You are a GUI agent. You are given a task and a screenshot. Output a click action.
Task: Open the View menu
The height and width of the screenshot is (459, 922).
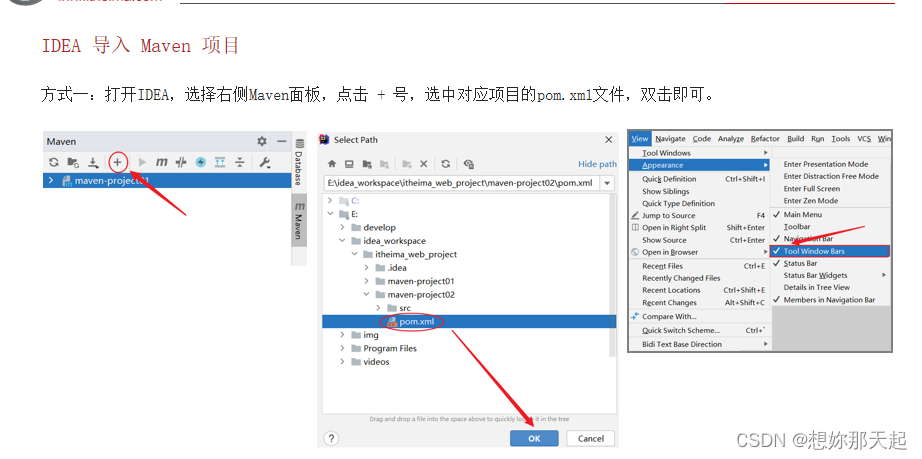[x=639, y=139]
